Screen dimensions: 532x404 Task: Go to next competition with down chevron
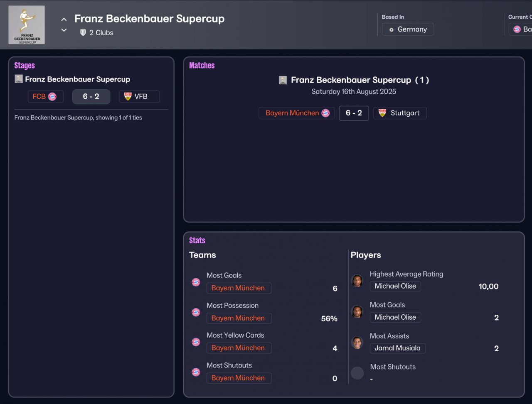[64, 30]
